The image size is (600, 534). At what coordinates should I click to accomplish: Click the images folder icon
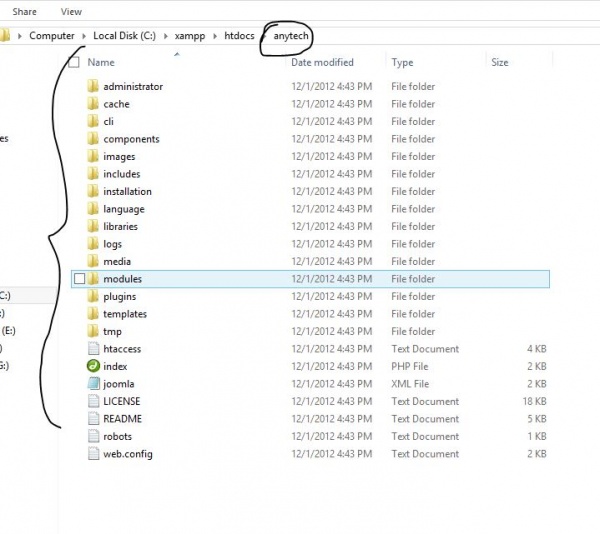tap(93, 156)
